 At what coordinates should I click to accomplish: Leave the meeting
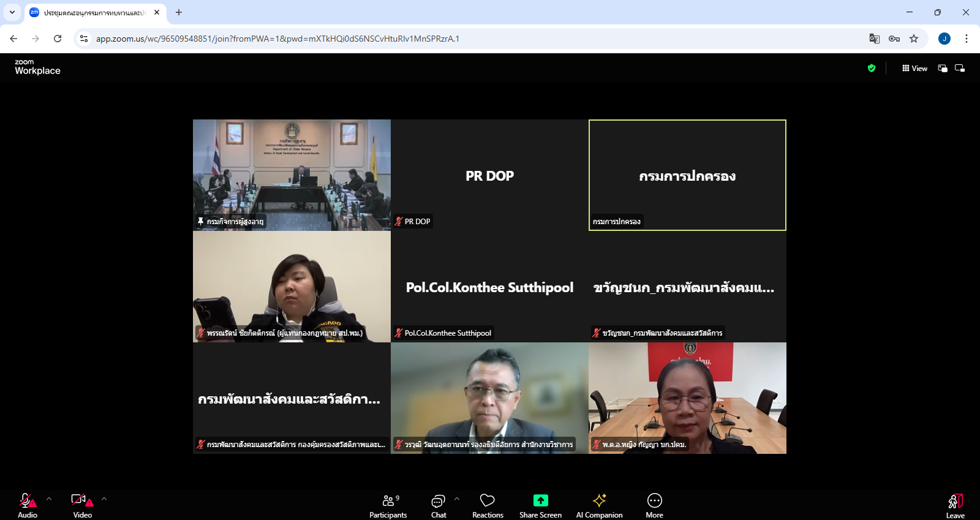click(955, 505)
